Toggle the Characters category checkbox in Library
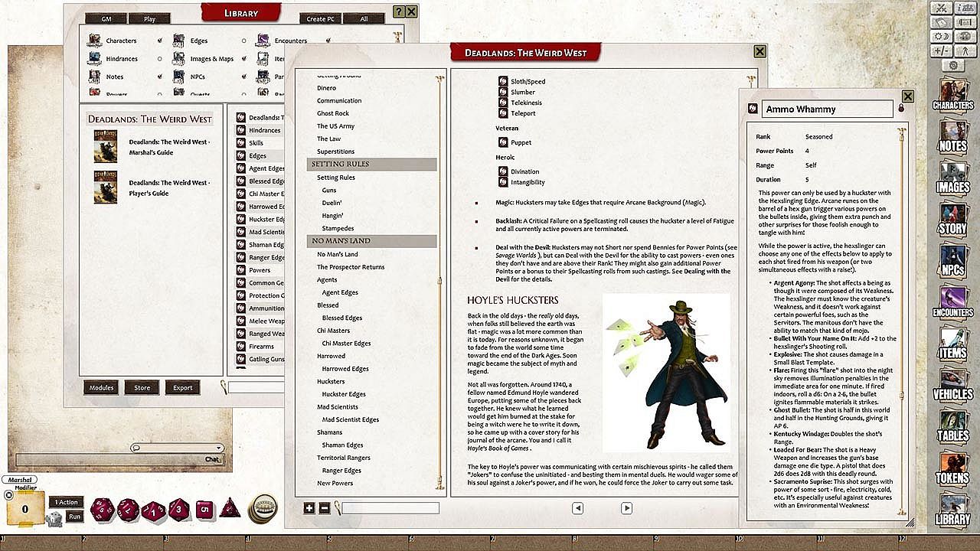 coord(160,41)
